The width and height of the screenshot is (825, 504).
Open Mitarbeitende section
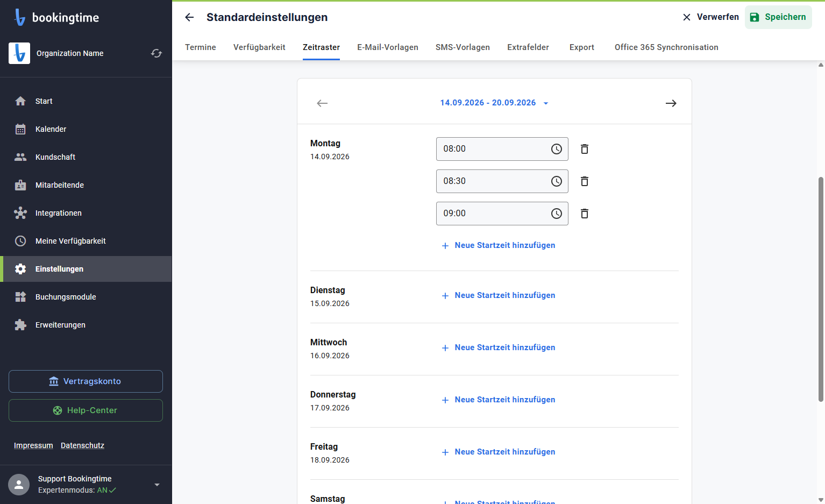86,185
